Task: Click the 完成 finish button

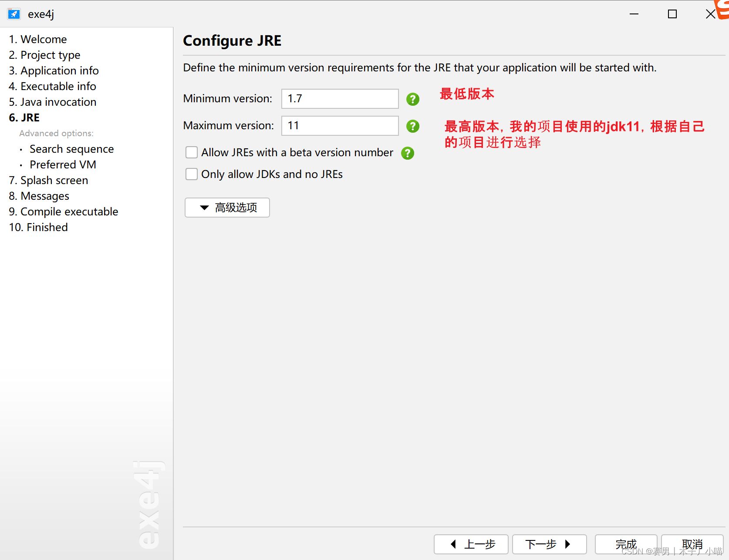Action: 626,544
